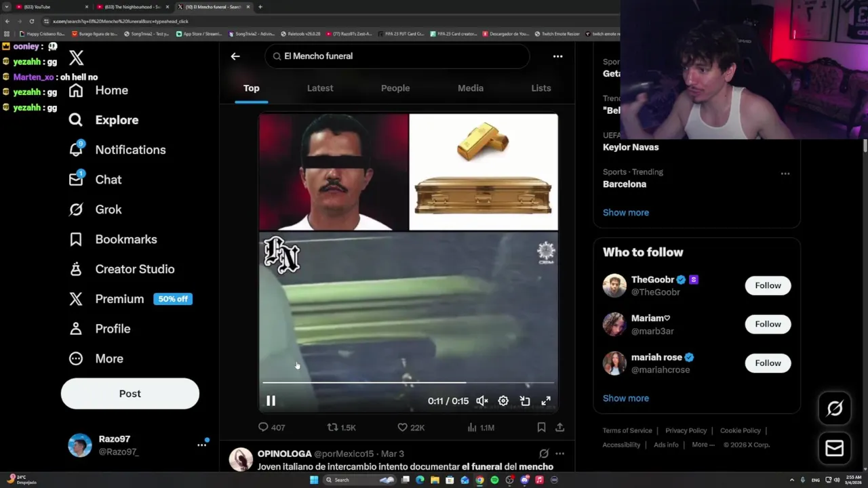
Task: Seek on the video progress bar
Action: (x=408, y=383)
